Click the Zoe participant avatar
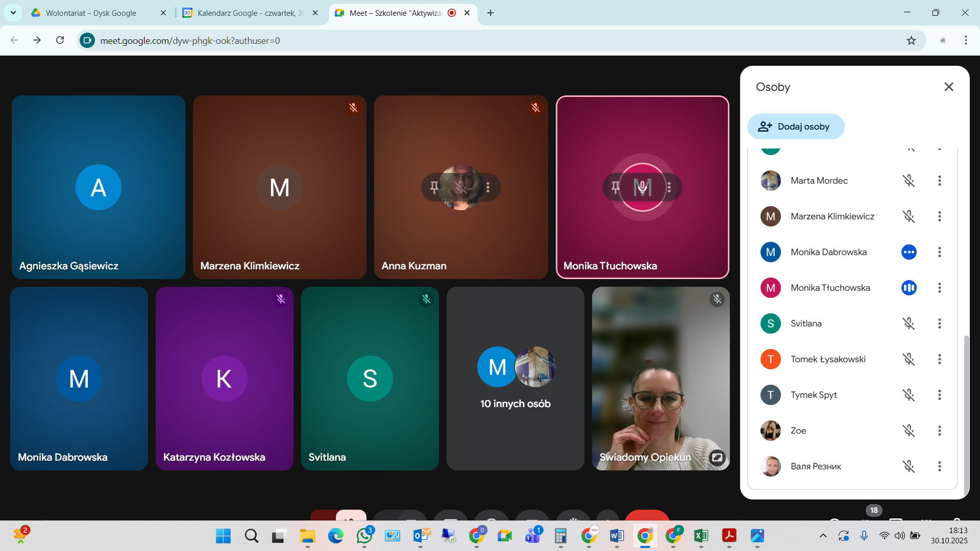This screenshot has width=980, height=551. pos(770,431)
